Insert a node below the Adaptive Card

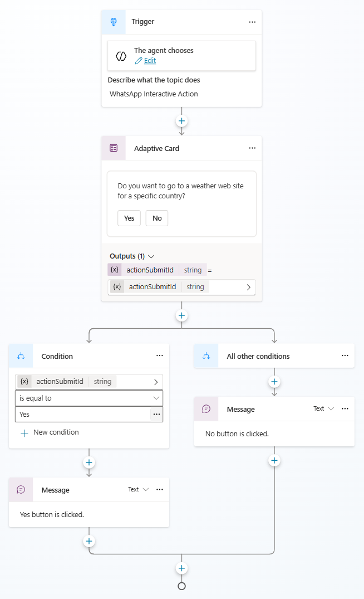[181, 315]
